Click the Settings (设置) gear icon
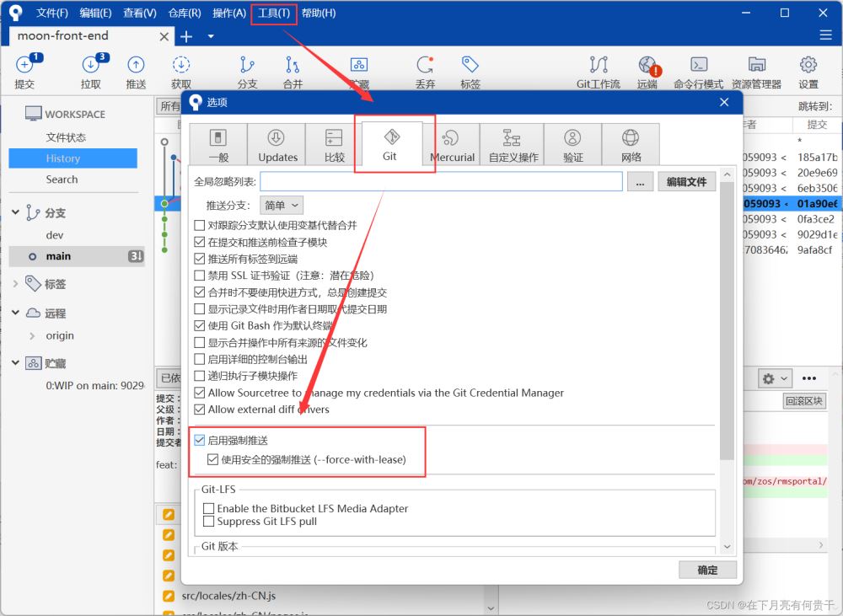 (x=808, y=65)
